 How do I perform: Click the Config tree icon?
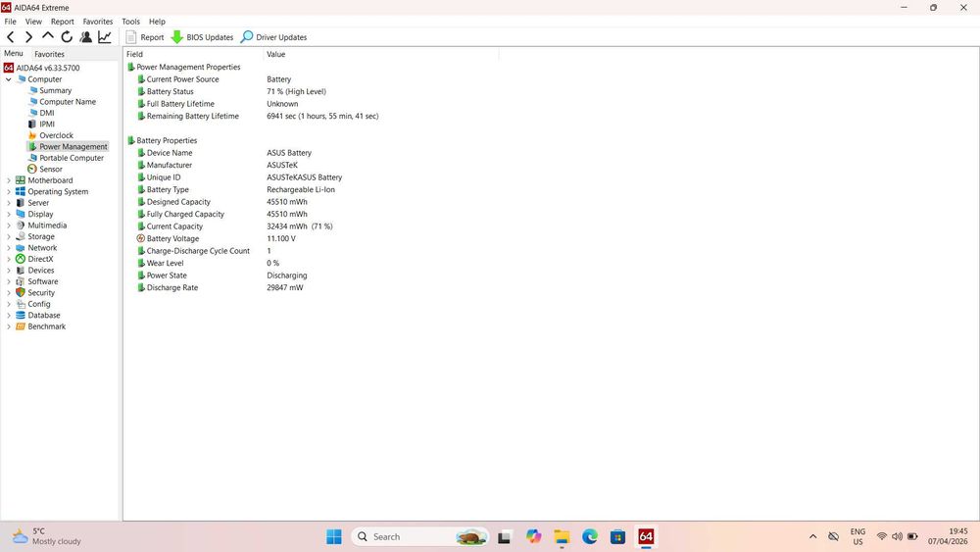pos(21,305)
